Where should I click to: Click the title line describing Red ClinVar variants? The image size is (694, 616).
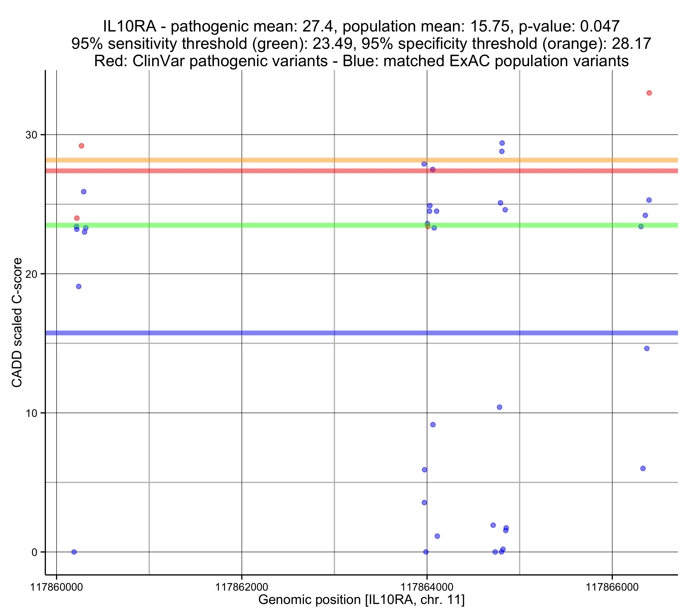point(361,61)
